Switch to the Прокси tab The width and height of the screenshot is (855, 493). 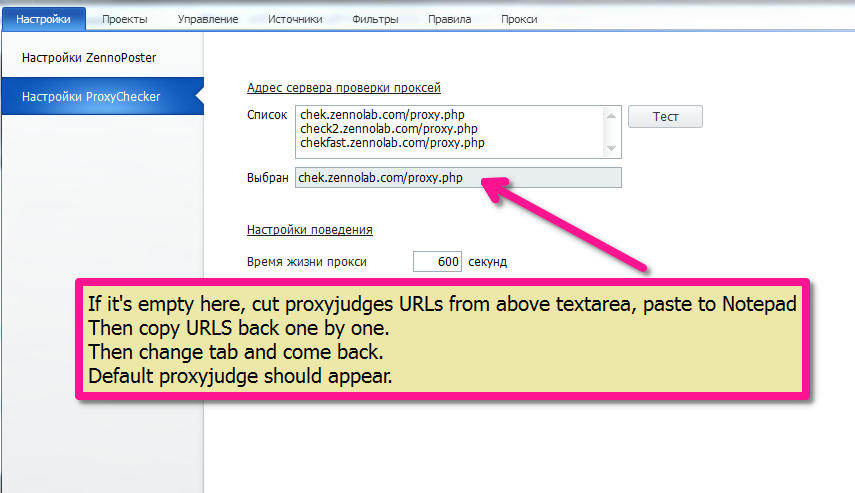pyautogui.click(x=519, y=19)
